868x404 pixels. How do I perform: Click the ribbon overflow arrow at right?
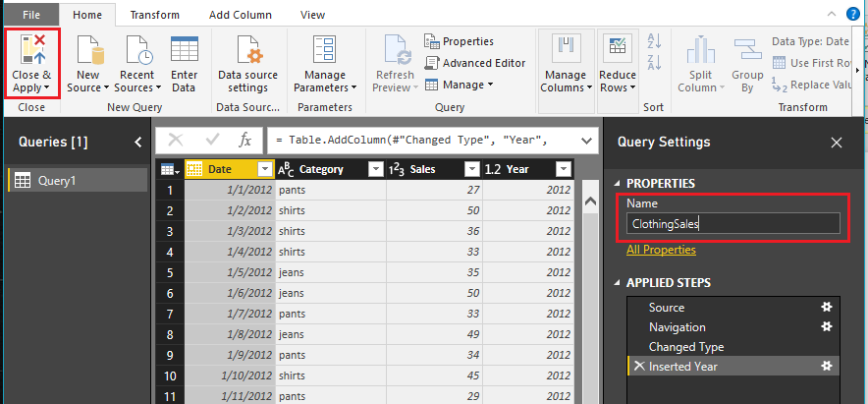point(857,70)
